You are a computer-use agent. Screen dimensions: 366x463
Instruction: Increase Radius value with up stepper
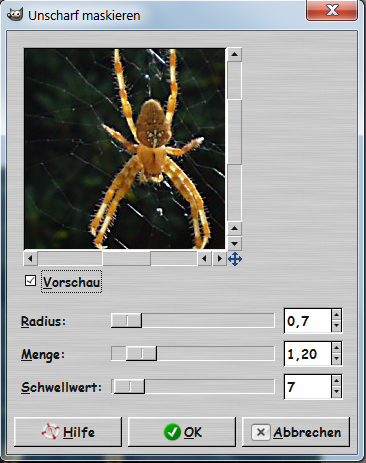point(336,315)
